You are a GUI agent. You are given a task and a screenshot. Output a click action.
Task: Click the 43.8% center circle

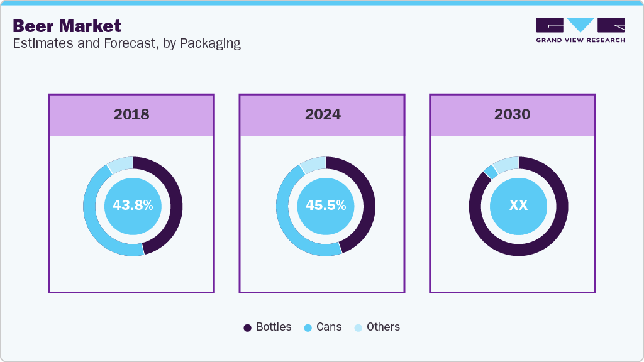tap(133, 206)
